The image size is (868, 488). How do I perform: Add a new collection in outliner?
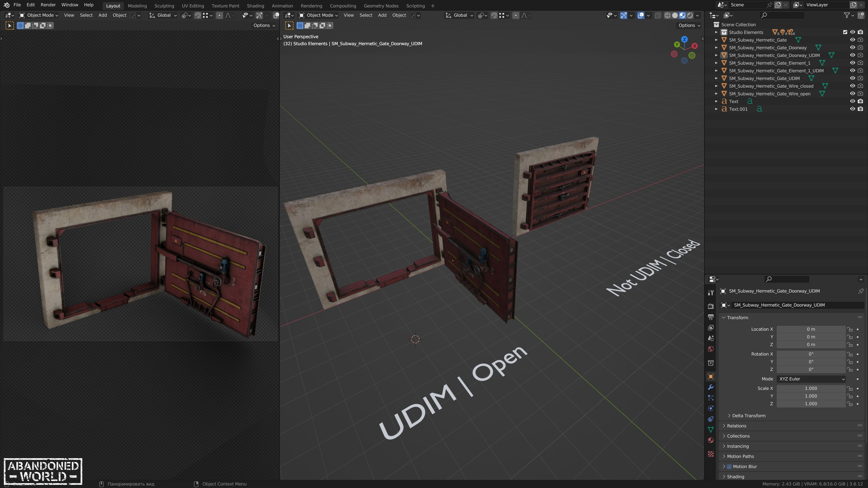click(861, 15)
